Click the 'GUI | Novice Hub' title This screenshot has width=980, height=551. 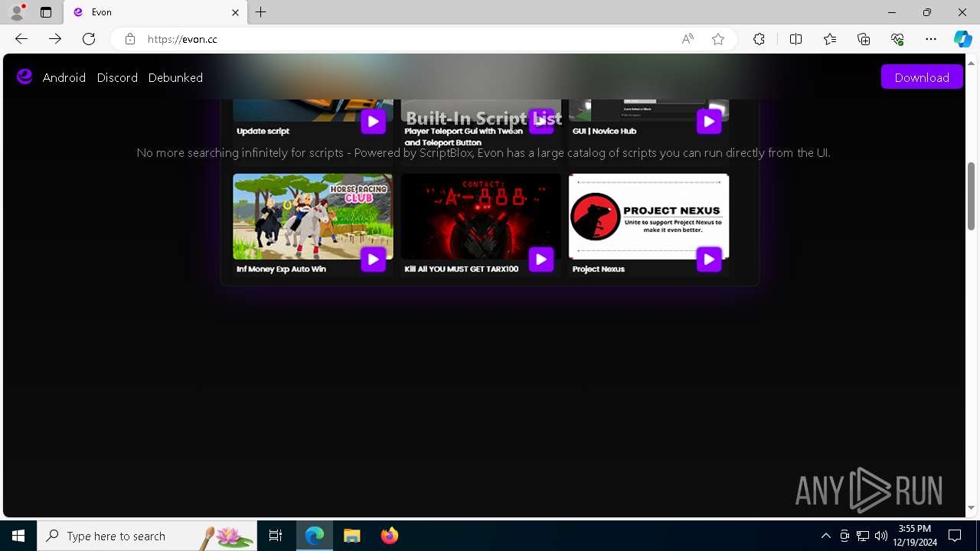[x=604, y=131]
